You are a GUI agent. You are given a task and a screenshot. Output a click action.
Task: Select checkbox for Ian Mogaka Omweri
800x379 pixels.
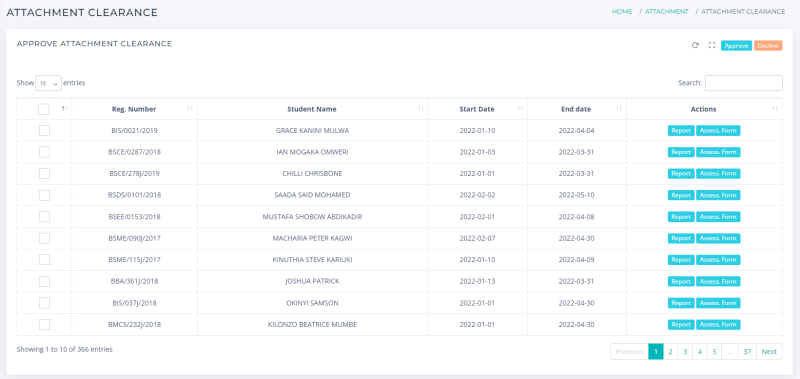[x=44, y=152]
